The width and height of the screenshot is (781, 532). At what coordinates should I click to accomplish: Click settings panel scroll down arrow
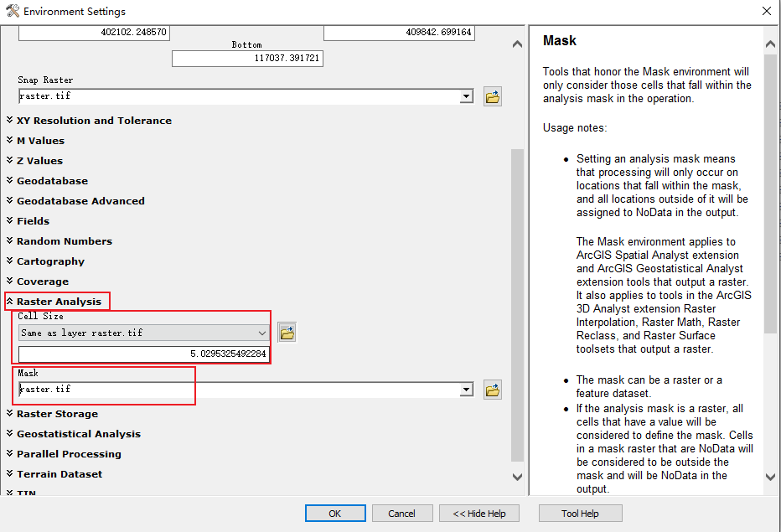click(x=518, y=477)
